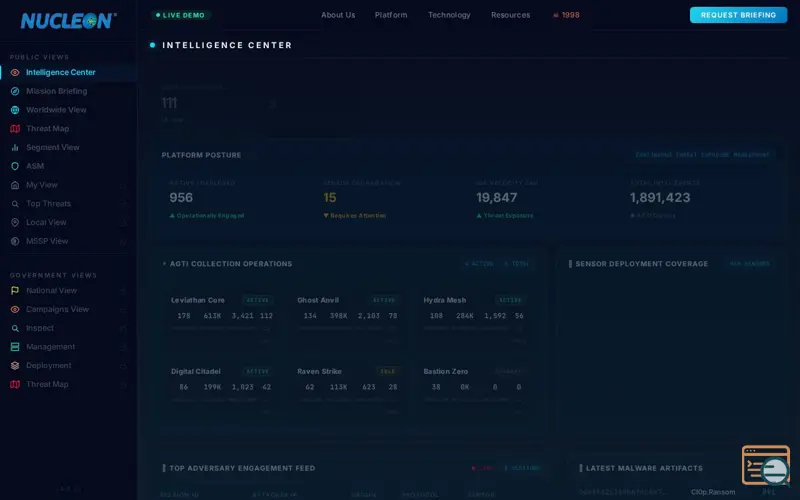Select the Leviathan Core operation card

(x=222, y=318)
